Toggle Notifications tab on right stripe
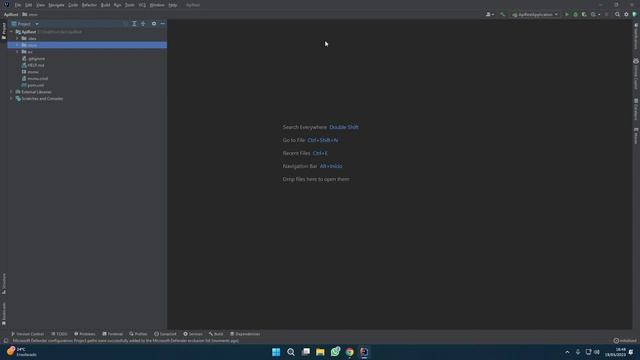This screenshot has width=640, height=360. click(636, 36)
